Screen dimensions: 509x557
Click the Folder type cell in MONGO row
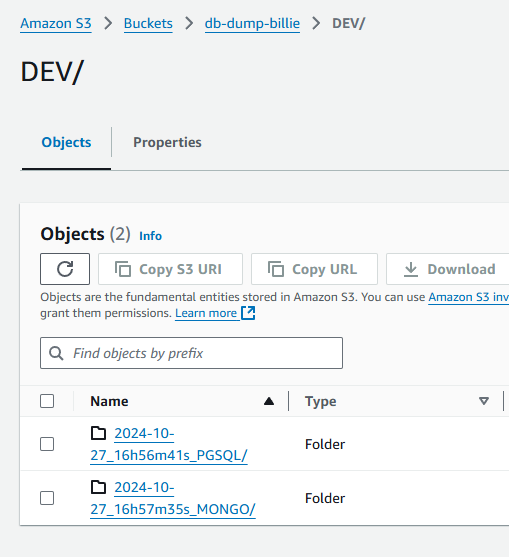pyautogui.click(x=325, y=498)
